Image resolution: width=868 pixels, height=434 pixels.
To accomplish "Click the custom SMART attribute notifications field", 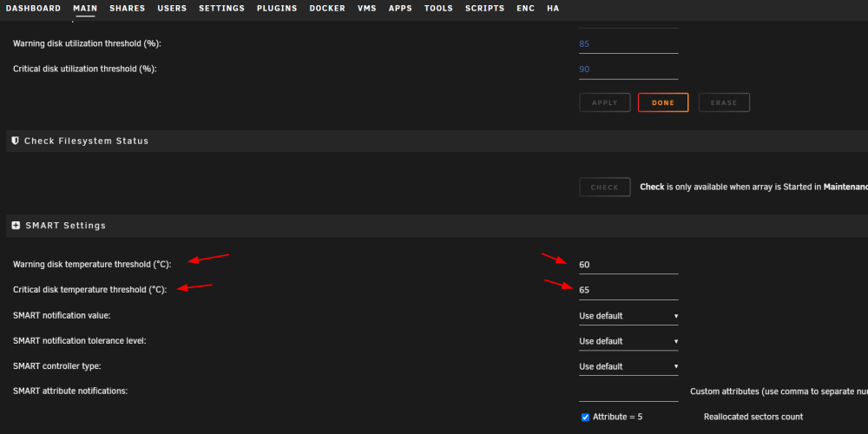I will (628, 392).
